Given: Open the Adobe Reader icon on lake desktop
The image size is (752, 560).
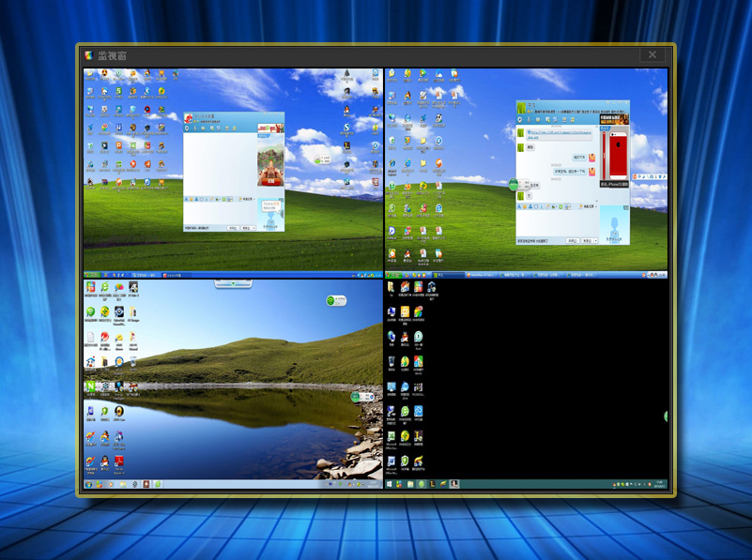Looking at the screenshot, I should pos(118,461).
